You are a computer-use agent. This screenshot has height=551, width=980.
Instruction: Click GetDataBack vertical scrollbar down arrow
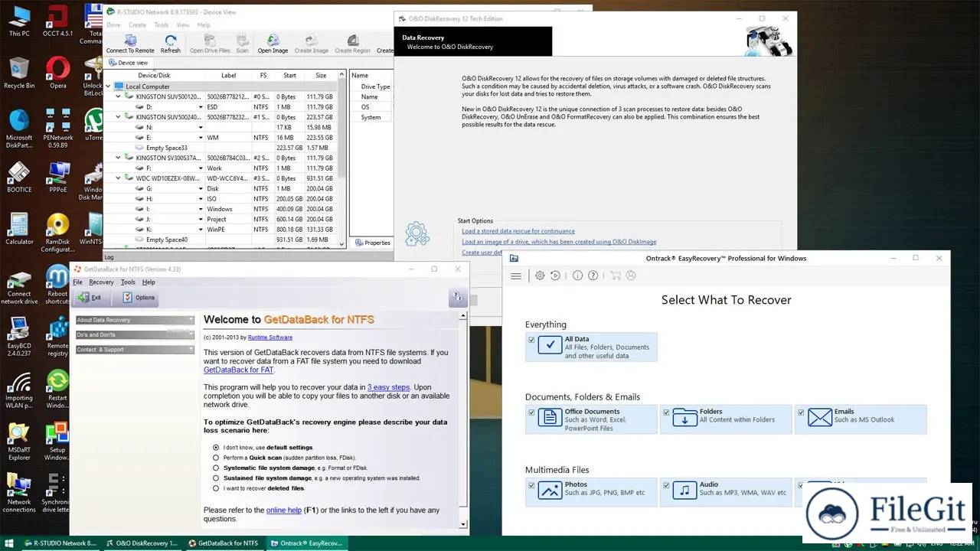[x=462, y=524]
